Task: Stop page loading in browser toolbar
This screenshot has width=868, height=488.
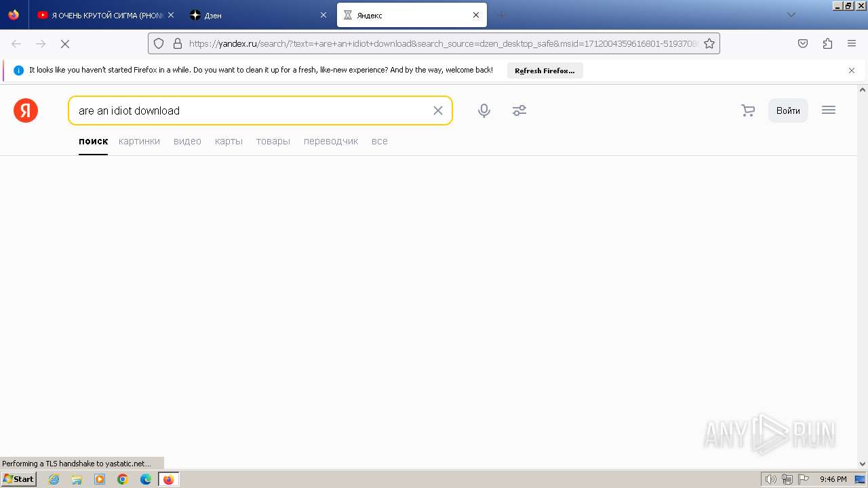Action: pos(65,43)
